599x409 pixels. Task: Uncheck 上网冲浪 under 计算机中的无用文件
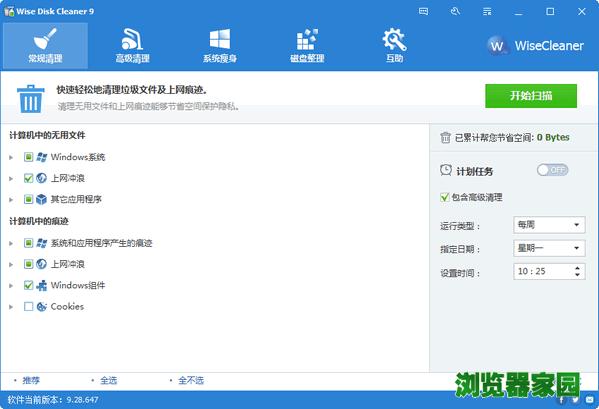(28, 178)
